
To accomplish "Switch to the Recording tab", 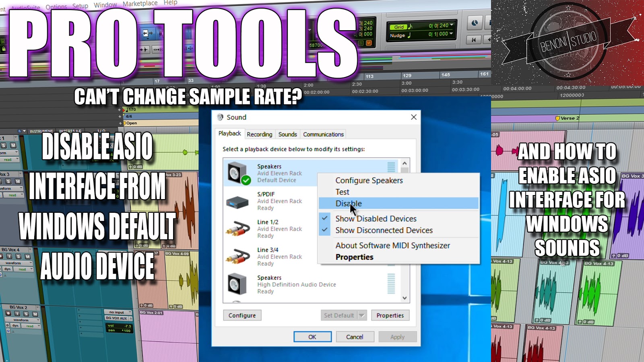I will pyautogui.click(x=260, y=134).
